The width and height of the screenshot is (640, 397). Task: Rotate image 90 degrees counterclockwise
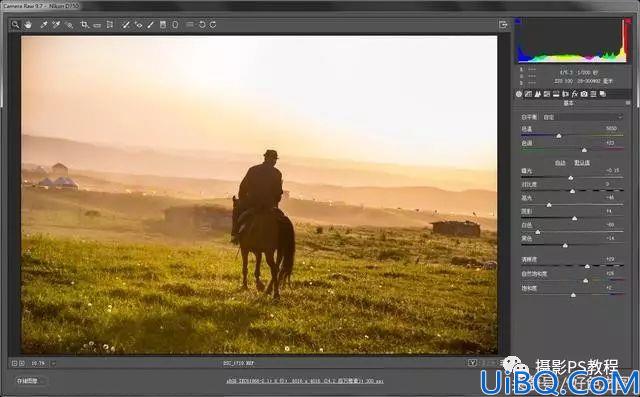pos(202,24)
